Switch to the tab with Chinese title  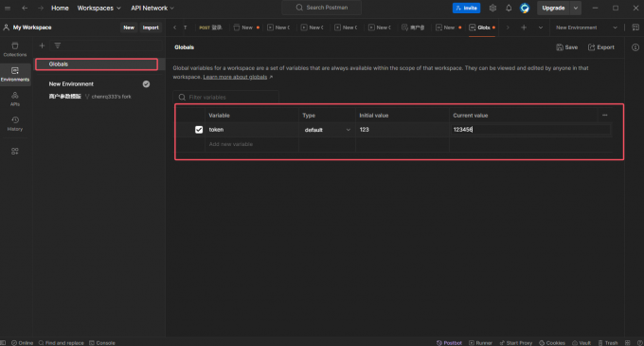[x=413, y=27]
